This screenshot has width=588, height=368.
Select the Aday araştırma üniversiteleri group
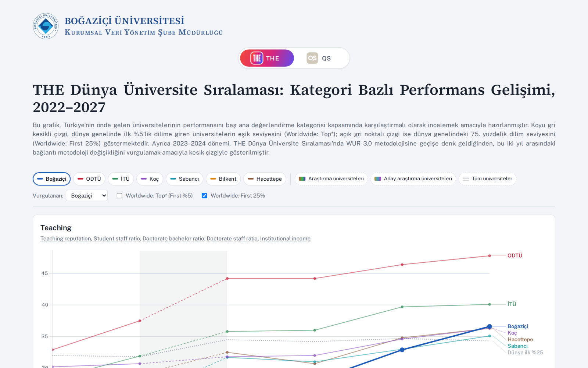pos(413,179)
